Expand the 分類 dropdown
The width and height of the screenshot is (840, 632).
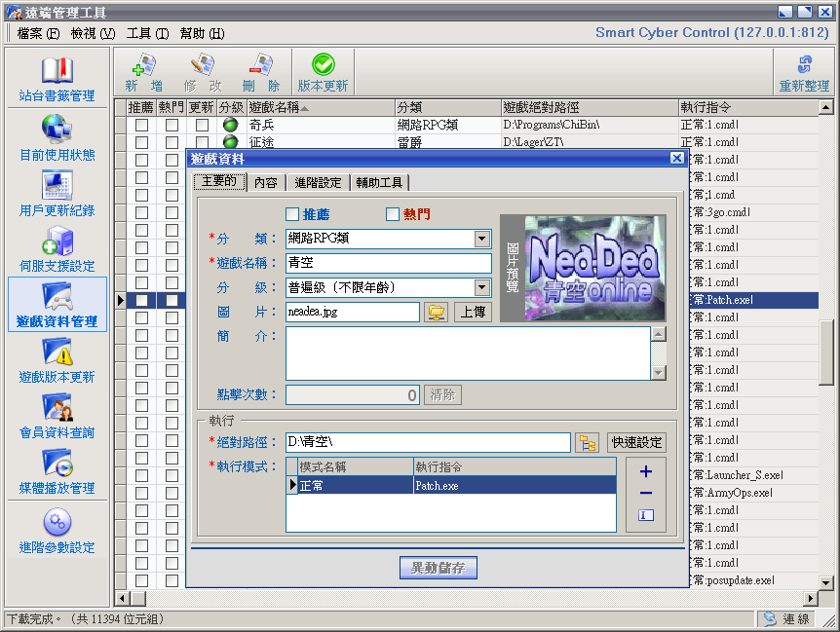[x=482, y=239]
